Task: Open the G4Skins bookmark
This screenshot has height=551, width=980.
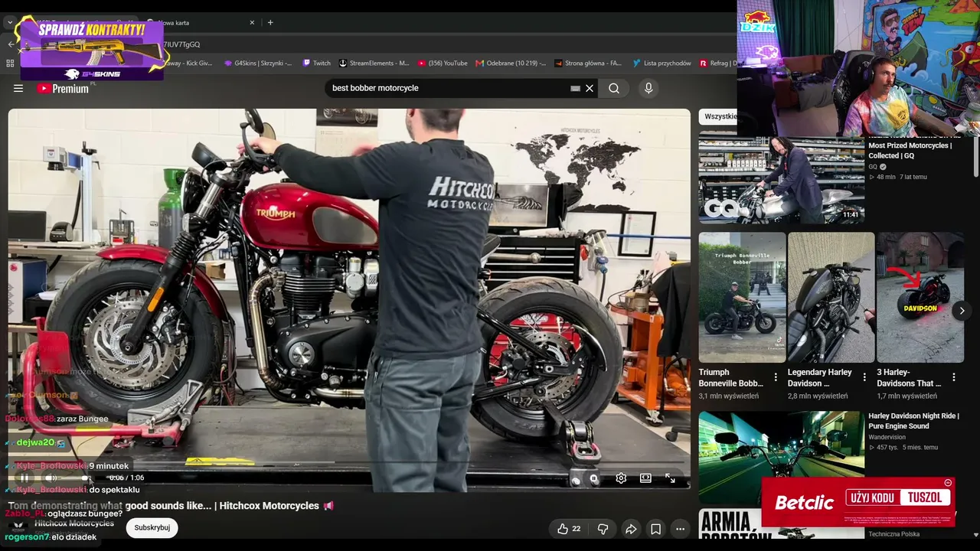Action: click(258, 64)
